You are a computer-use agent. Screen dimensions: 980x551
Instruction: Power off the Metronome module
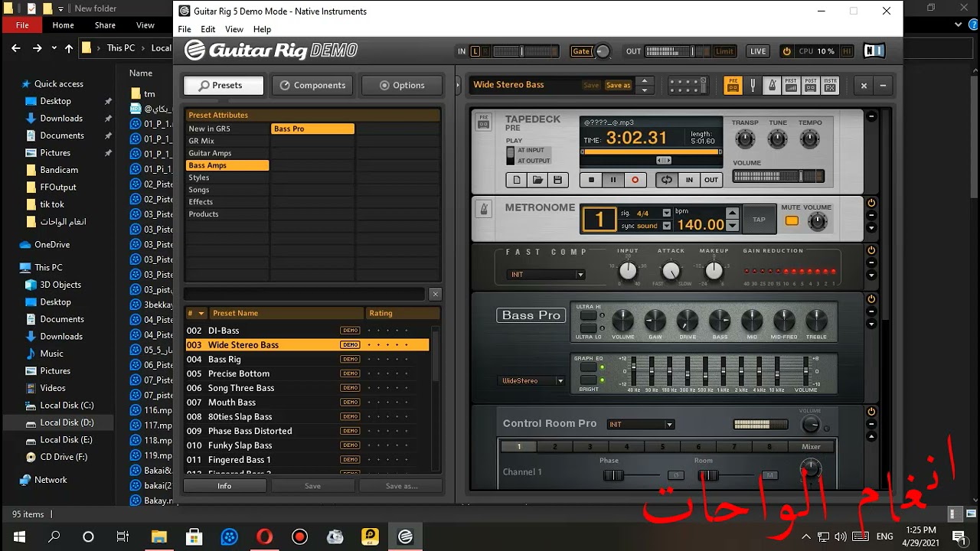(871, 203)
